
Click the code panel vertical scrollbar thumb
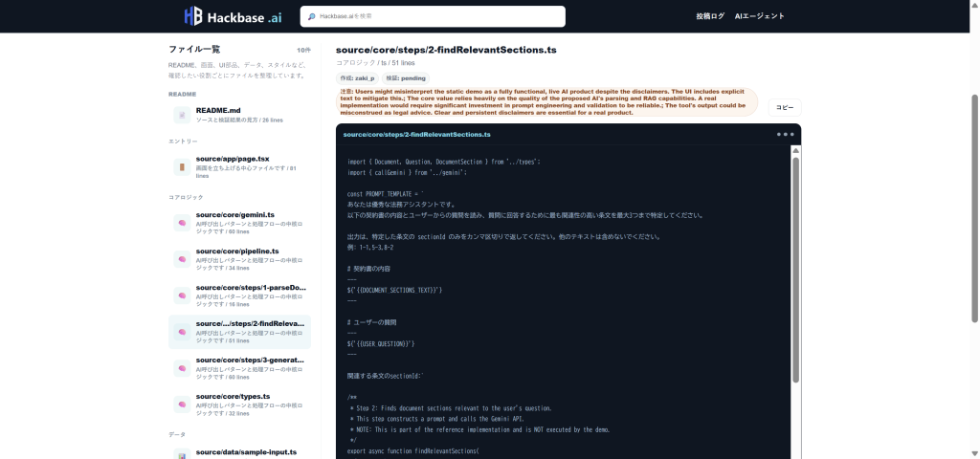click(795, 270)
